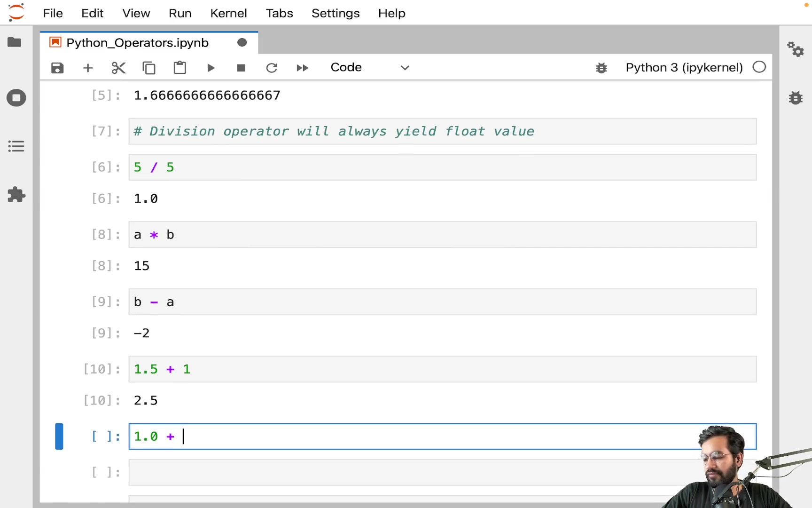812x508 pixels.
Task: Click the [7]: input prompt
Action: (106, 131)
